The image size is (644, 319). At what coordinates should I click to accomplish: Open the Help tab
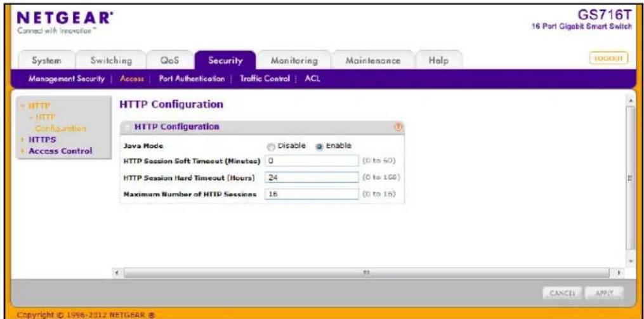(x=438, y=61)
